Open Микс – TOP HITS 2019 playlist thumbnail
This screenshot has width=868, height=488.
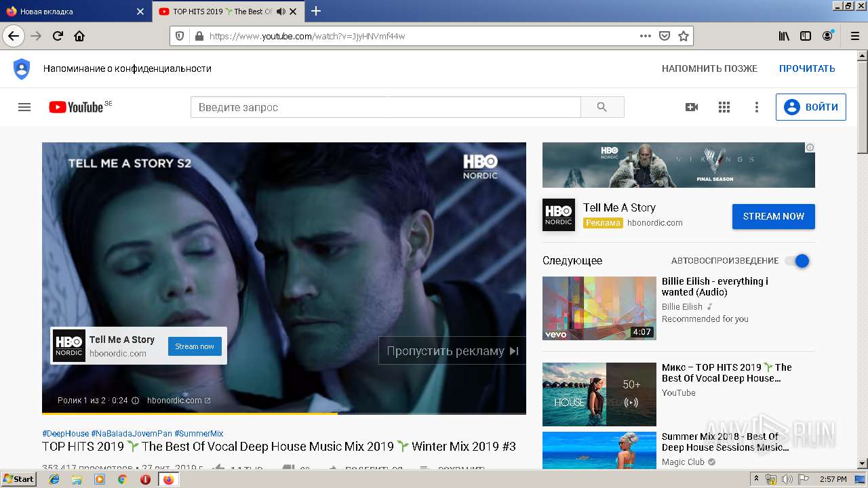[x=599, y=394]
